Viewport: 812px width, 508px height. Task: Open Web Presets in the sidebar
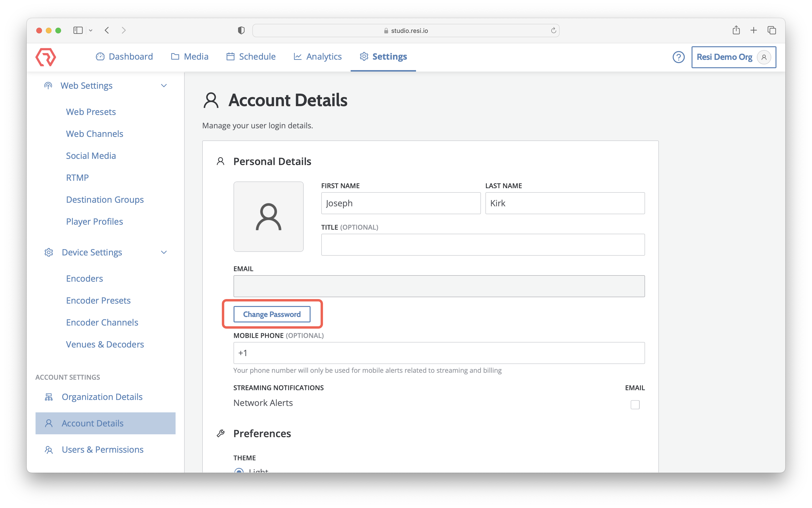tap(91, 112)
